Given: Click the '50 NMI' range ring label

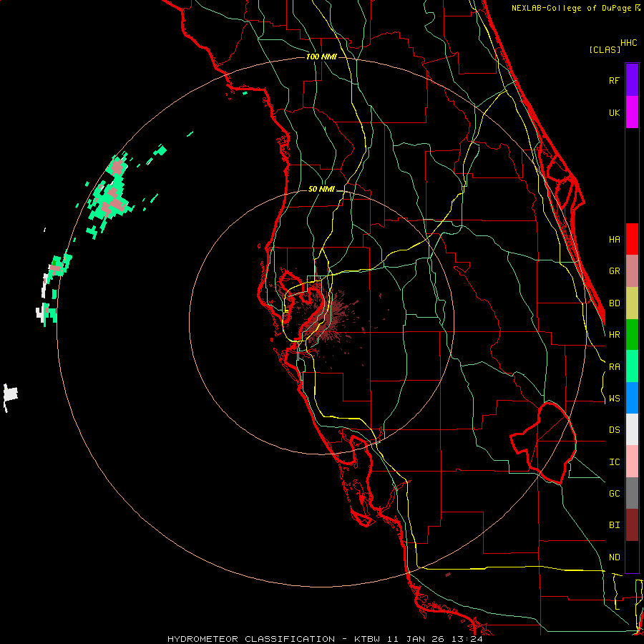Looking at the screenshot, I should 321,189.
